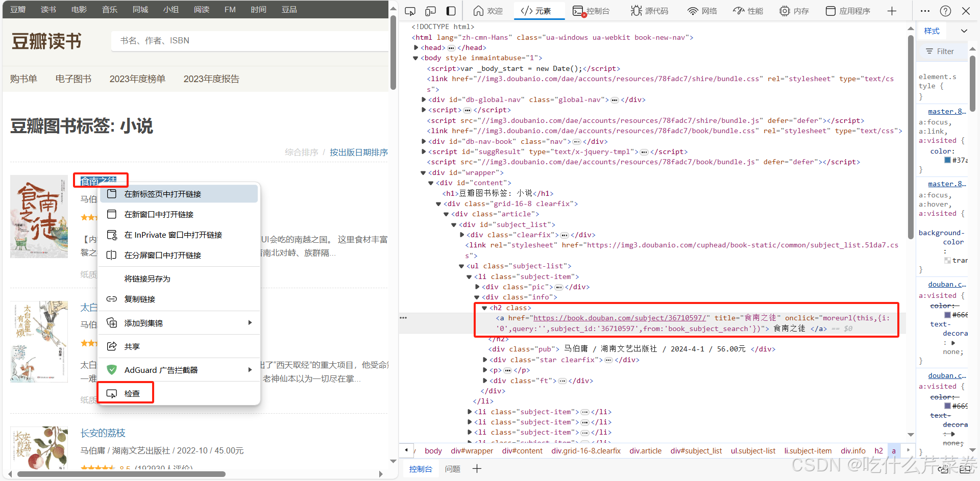Choose 在新标签页中打开链接 from context menu

pos(179,194)
